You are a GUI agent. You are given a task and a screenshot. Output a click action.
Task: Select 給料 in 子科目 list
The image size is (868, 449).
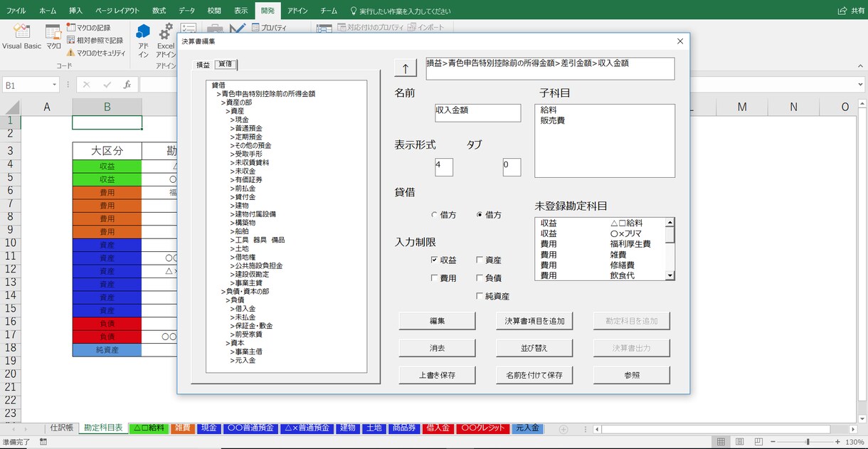[x=548, y=110]
